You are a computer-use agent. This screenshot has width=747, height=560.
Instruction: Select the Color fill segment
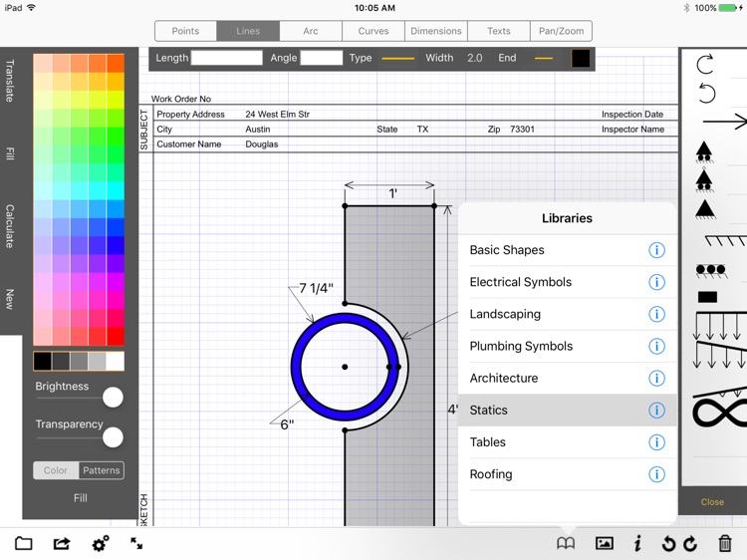click(x=56, y=470)
